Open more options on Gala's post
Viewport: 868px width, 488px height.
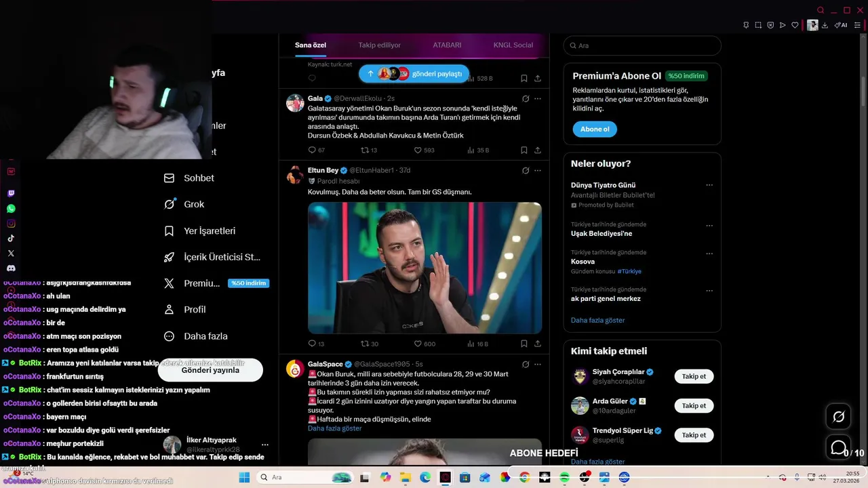click(538, 99)
